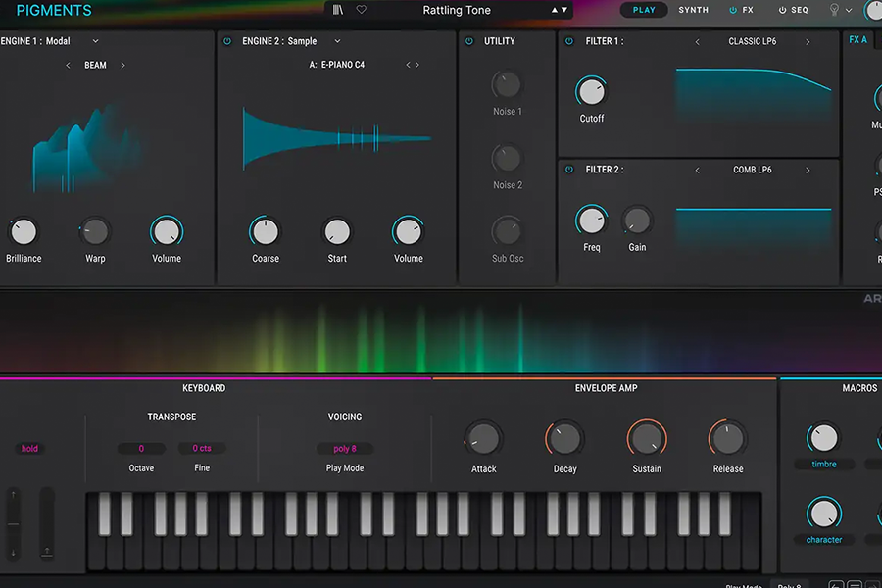
Task: Toggle Filter 1 power button
Action: 569,41
